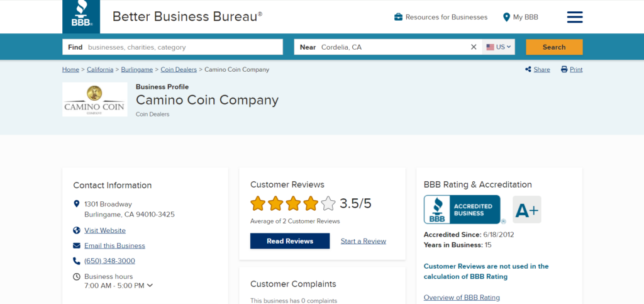Click the address pin icon near 1301 Broadway

pyautogui.click(x=76, y=204)
